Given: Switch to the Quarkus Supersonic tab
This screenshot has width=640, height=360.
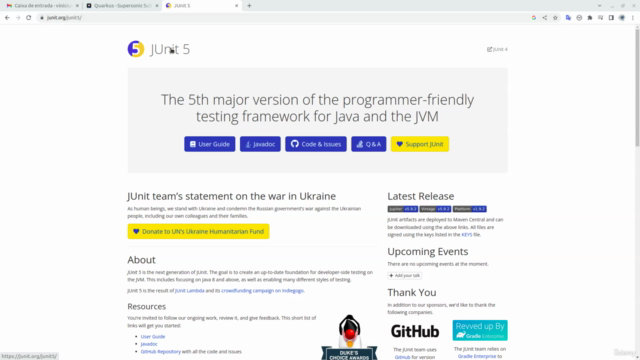Looking at the screenshot, I should [122, 6].
